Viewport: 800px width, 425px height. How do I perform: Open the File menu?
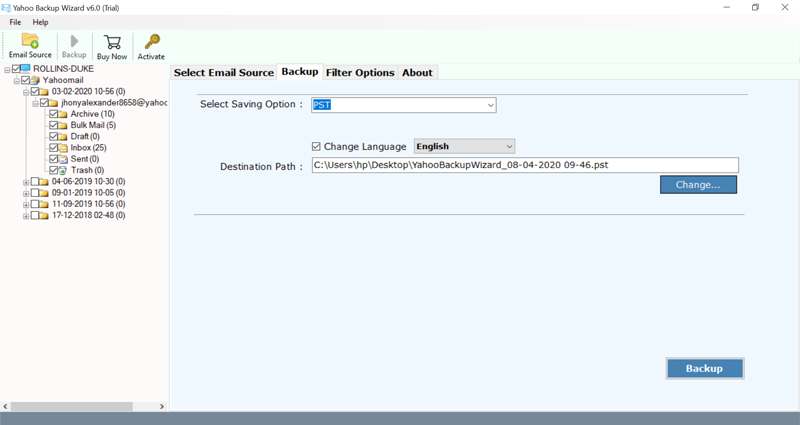point(15,22)
